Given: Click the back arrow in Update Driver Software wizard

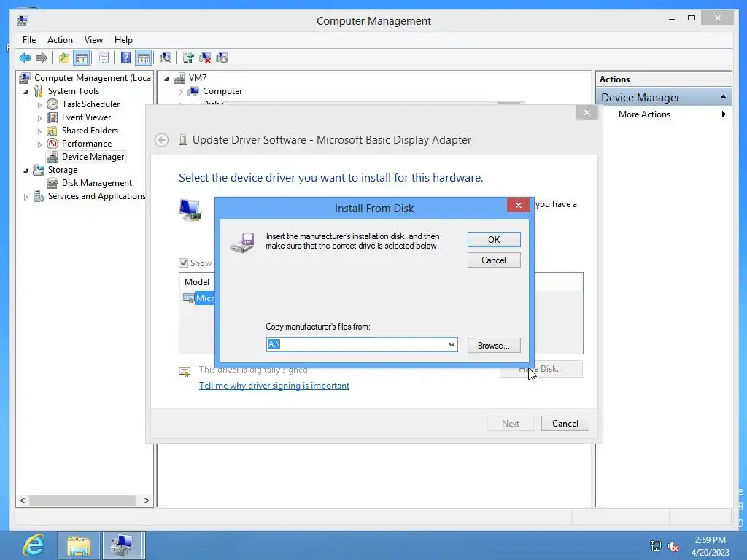Looking at the screenshot, I should tap(161, 140).
